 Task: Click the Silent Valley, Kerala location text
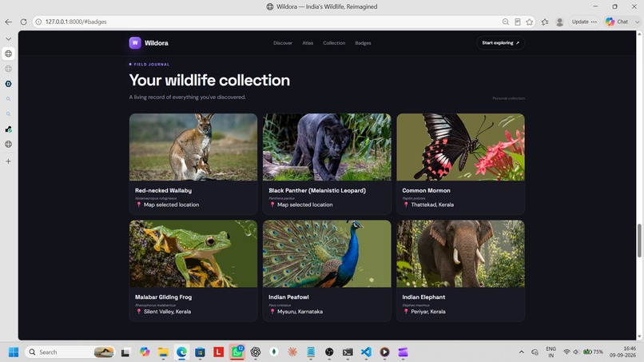tap(167, 312)
